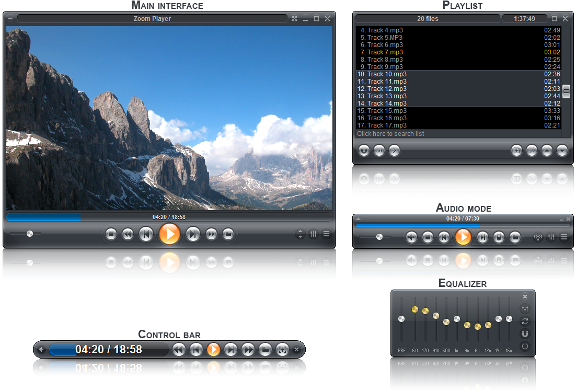
Task: Click the '20 files' playlist title
Action: pos(428,19)
